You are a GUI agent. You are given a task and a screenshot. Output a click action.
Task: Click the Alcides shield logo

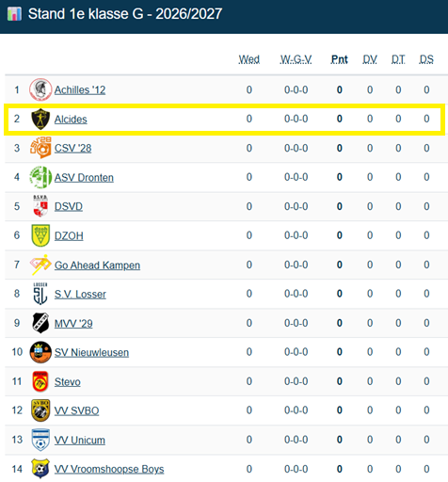40,119
